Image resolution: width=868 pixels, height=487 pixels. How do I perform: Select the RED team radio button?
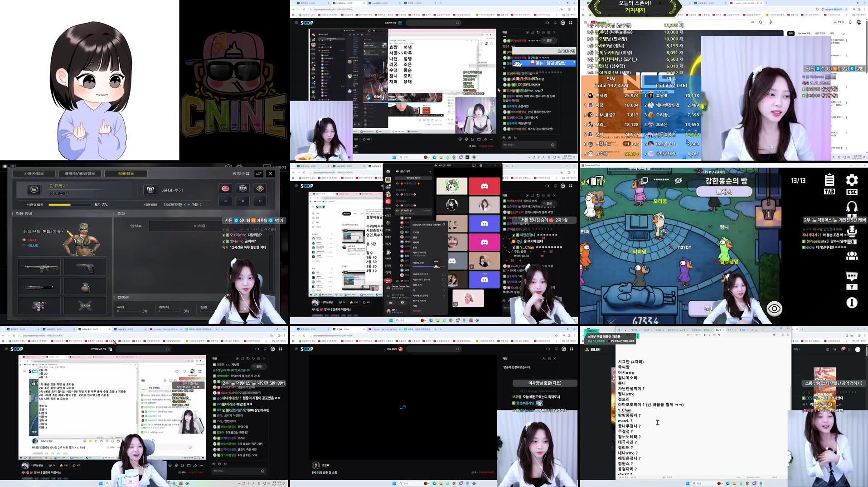point(24,241)
